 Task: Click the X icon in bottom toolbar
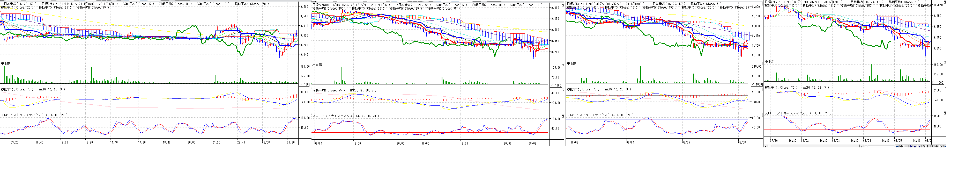pos(941,147)
